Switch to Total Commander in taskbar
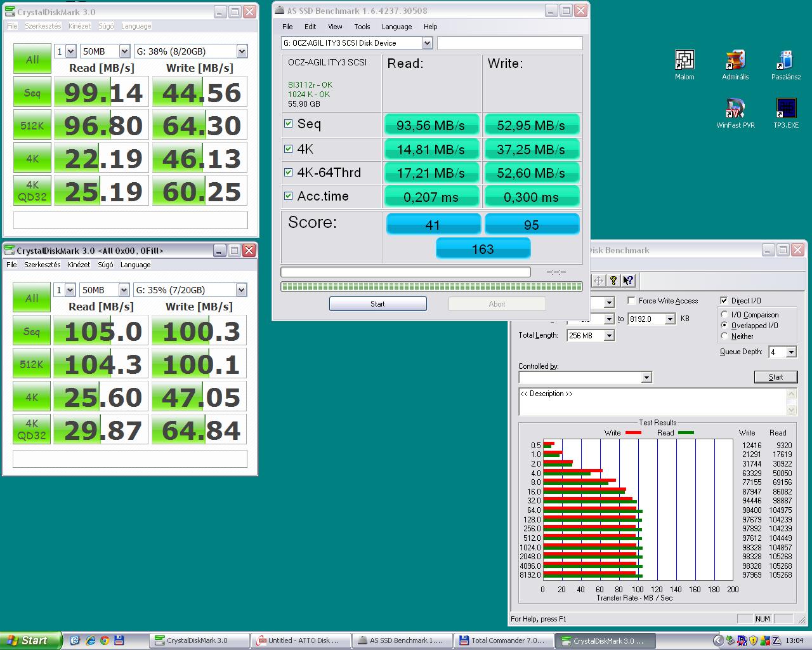Screen dimensions: 812x650 [504, 640]
